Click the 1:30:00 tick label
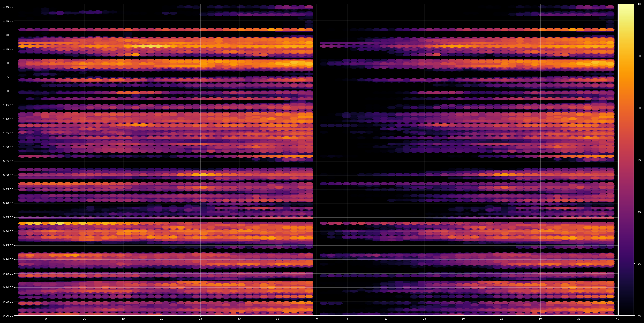The width and height of the screenshot is (644, 323). click(8, 63)
